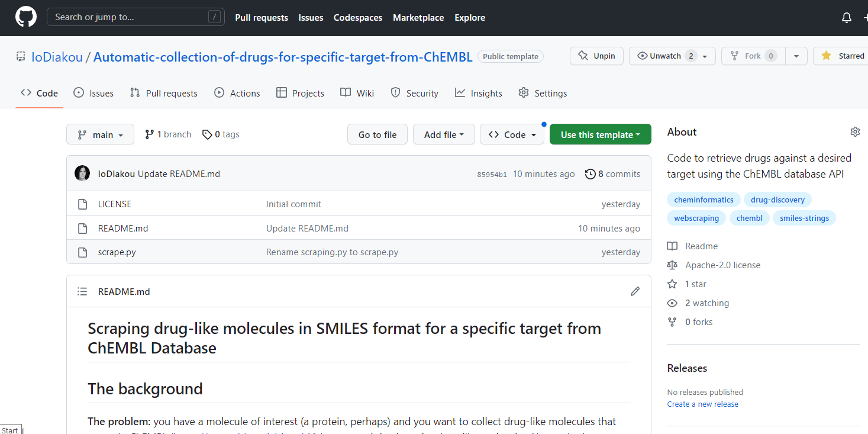Open Issues in top navigation
Screen dimensions: 868x434
(311, 18)
